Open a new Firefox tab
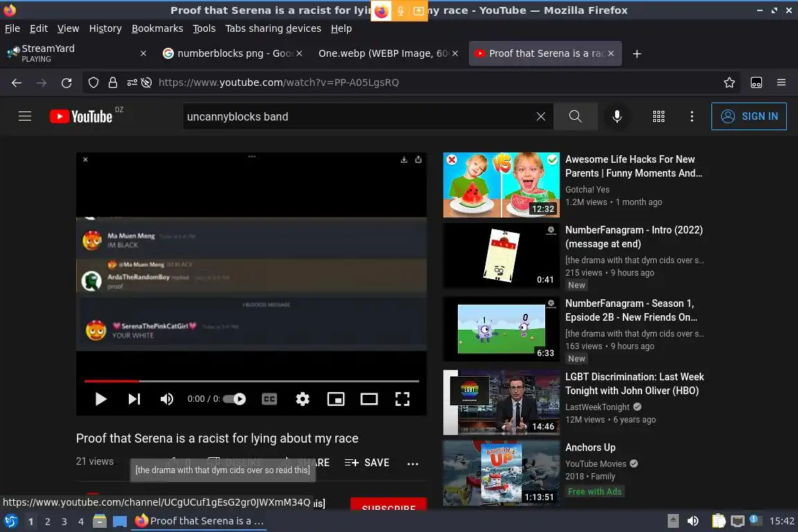The height and width of the screenshot is (532, 798). (x=637, y=53)
